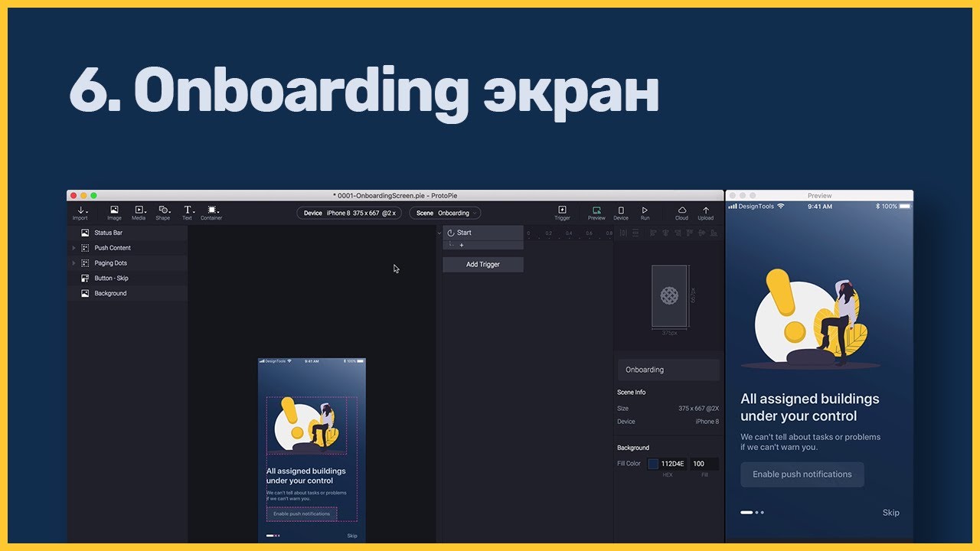Image resolution: width=980 pixels, height=551 pixels.
Task: Open the Fill Color swatch
Action: [x=653, y=464]
